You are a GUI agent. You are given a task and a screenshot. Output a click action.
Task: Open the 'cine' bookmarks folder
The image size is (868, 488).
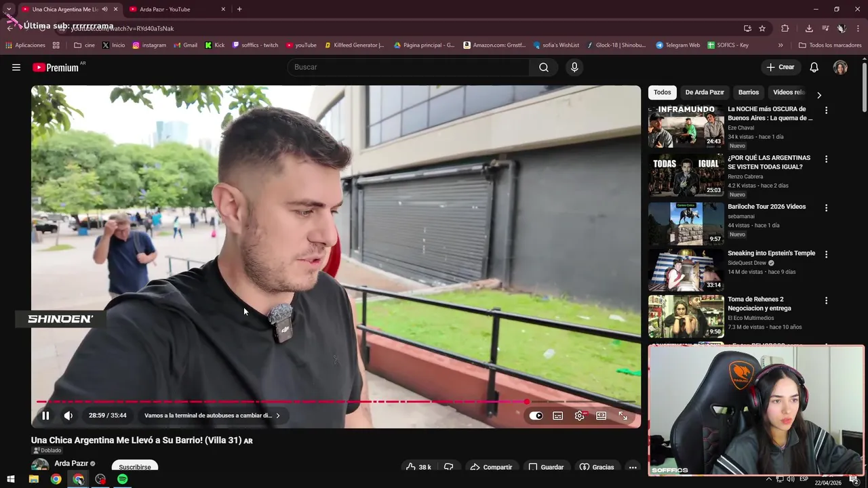pos(85,45)
